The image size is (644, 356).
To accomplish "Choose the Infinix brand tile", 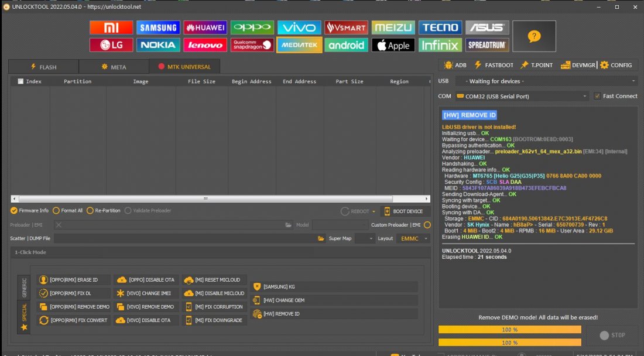I will [440, 44].
